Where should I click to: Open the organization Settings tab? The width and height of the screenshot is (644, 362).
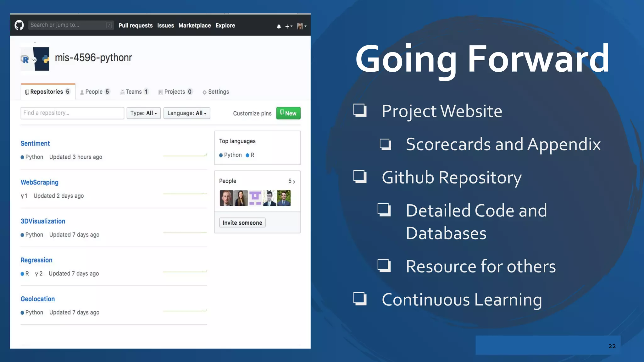click(216, 92)
